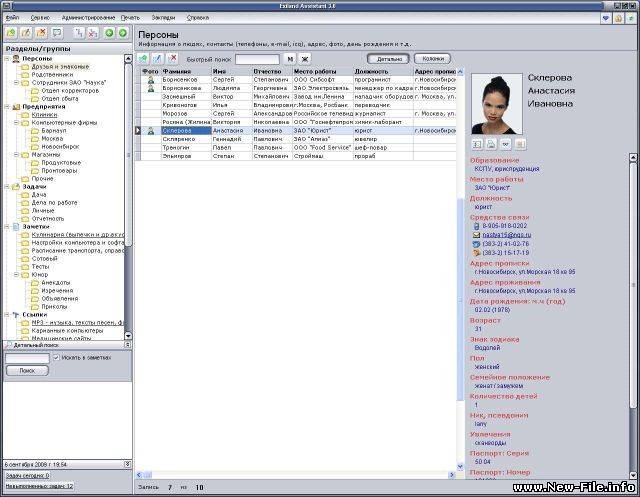Click the 'Невыполненных задач: 12' link
Viewport: 640px width, 497px height.
pos(40,486)
